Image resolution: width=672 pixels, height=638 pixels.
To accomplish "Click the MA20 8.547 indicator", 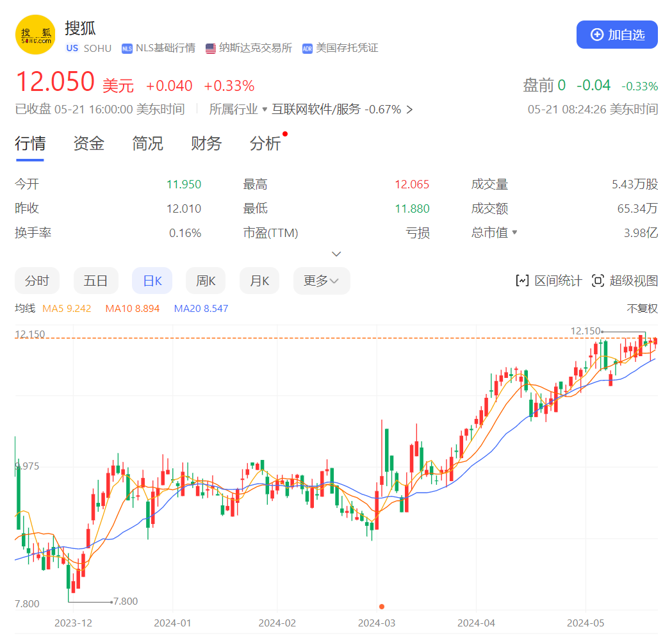I will coord(201,309).
